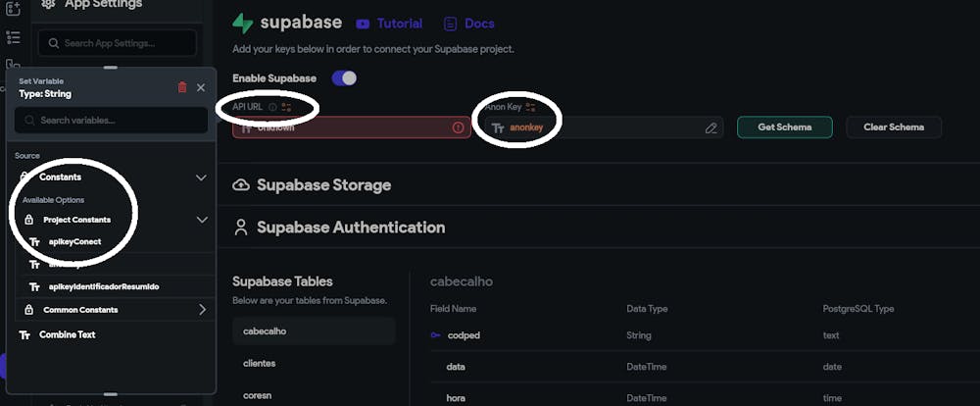Toggle the Enable Supabase switch
Screen dimensions: 980x406
click(344, 77)
